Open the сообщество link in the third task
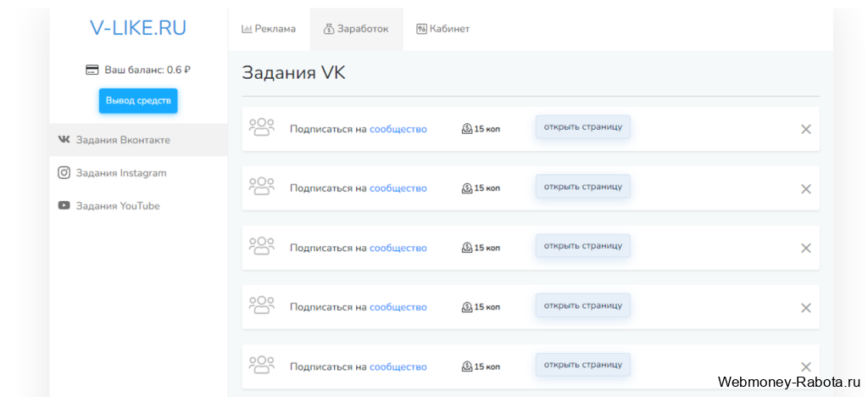The height and width of the screenshot is (397, 868). [x=398, y=248]
